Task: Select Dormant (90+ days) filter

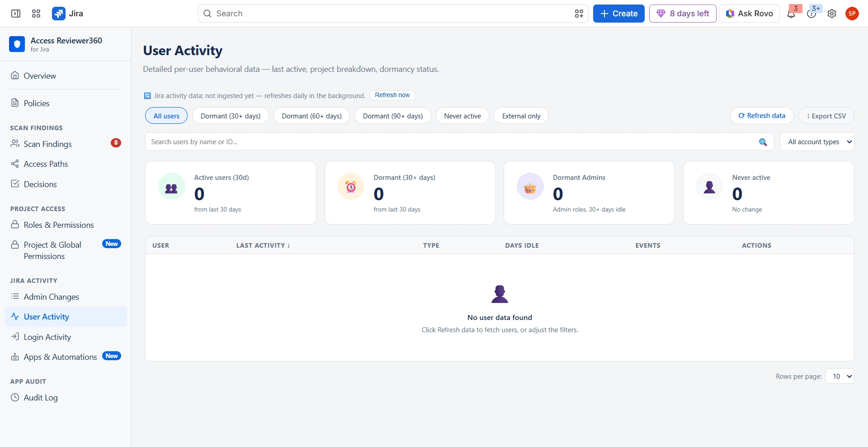Action: click(x=393, y=116)
